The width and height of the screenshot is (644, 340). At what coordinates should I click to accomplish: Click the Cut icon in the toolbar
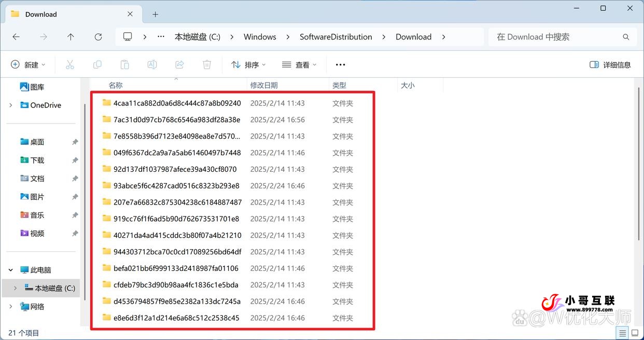click(70, 64)
